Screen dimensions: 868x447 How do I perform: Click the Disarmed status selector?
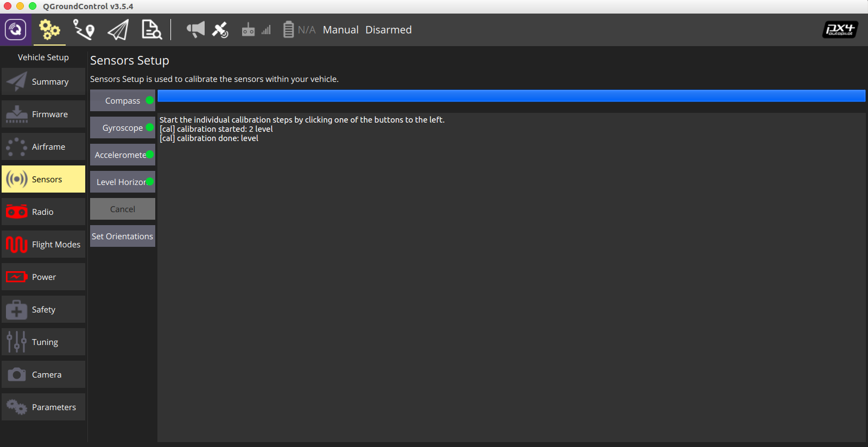[x=388, y=30]
